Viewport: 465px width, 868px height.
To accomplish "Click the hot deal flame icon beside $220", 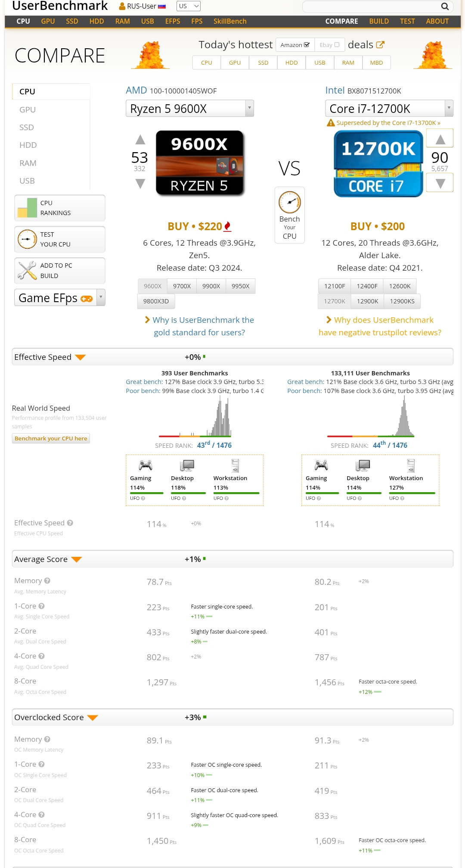I will [x=228, y=226].
